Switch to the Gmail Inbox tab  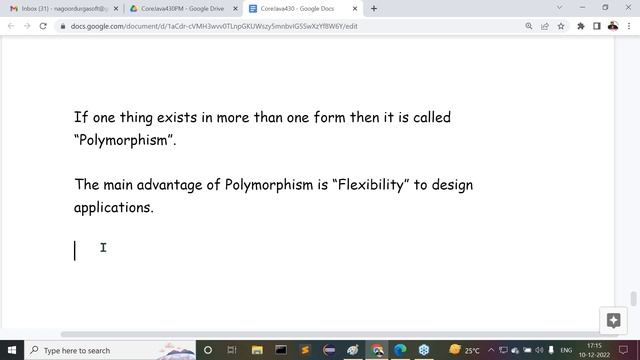pos(61,9)
